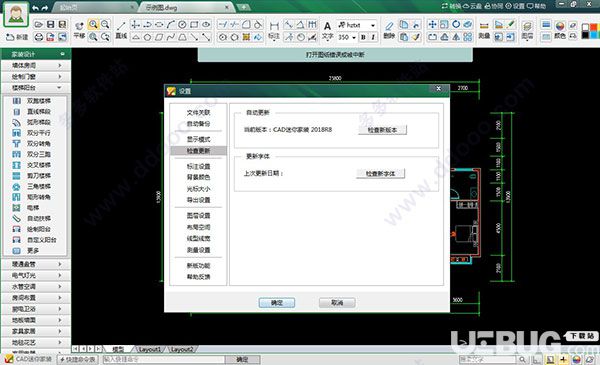The width and height of the screenshot is (600, 365).
Task: Select the circle drawing tool
Action: pos(183,24)
